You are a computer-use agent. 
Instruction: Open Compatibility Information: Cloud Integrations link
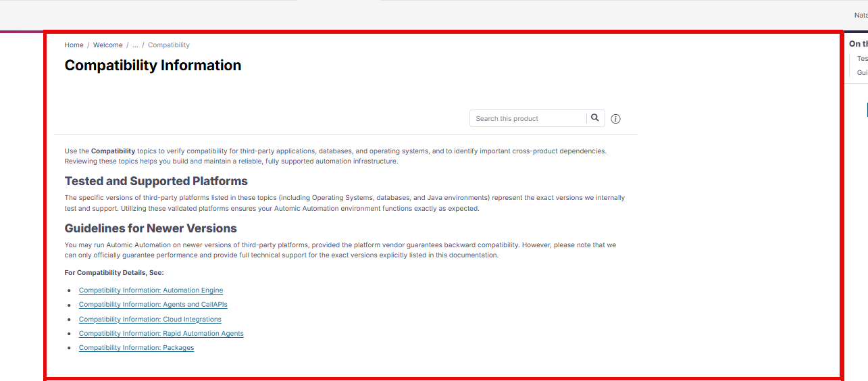(150, 320)
